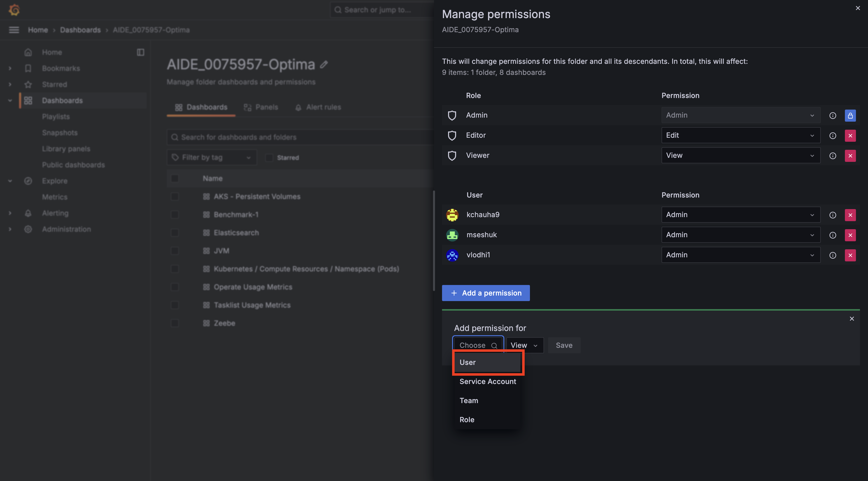Select the Elasticsearch dashboard checkbox
Viewport: 868px width, 481px height.
click(175, 232)
